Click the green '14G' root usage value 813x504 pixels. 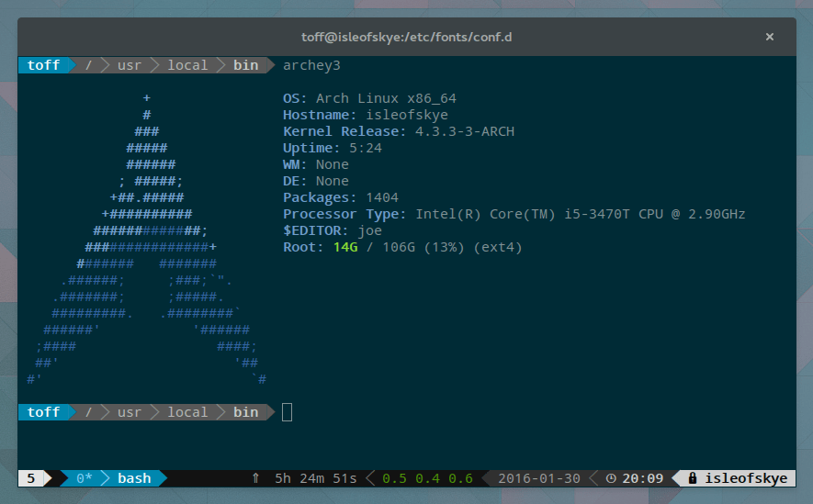[345, 248]
